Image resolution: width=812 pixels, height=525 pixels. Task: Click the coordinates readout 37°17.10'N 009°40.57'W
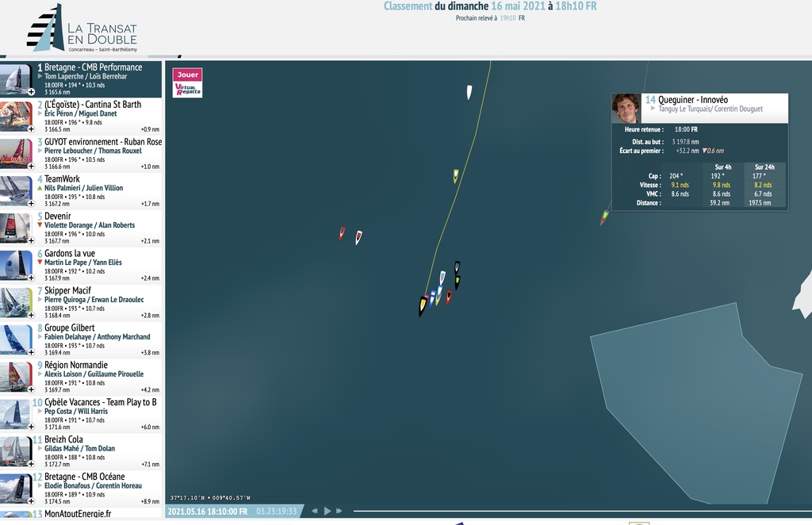click(x=210, y=497)
